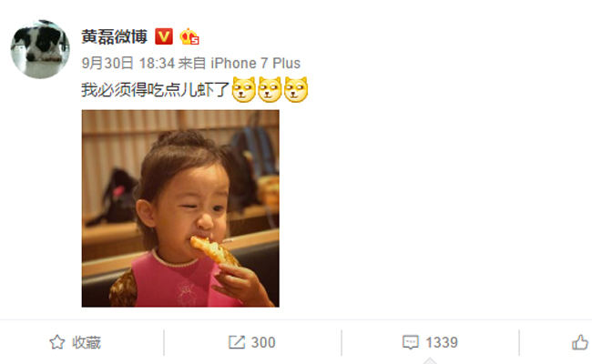Open the 1339 comments count

[442, 342]
